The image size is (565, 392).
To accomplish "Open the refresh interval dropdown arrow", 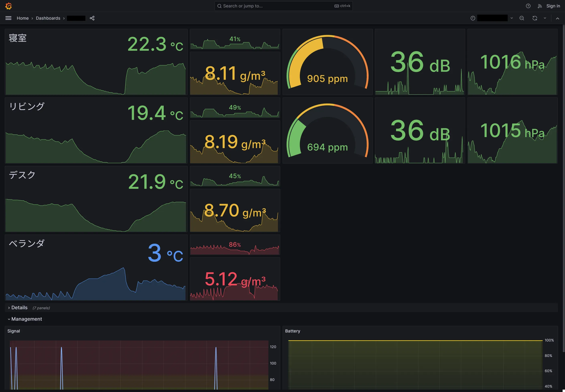I will (x=545, y=18).
